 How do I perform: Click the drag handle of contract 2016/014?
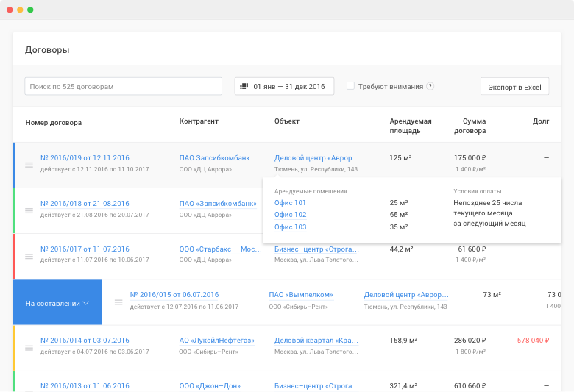pyautogui.click(x=29, y=347)
